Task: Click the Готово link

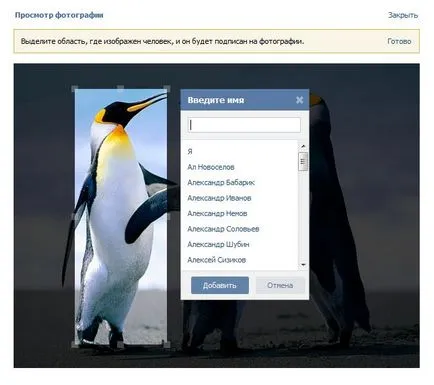Action: [x=399, y=41]
